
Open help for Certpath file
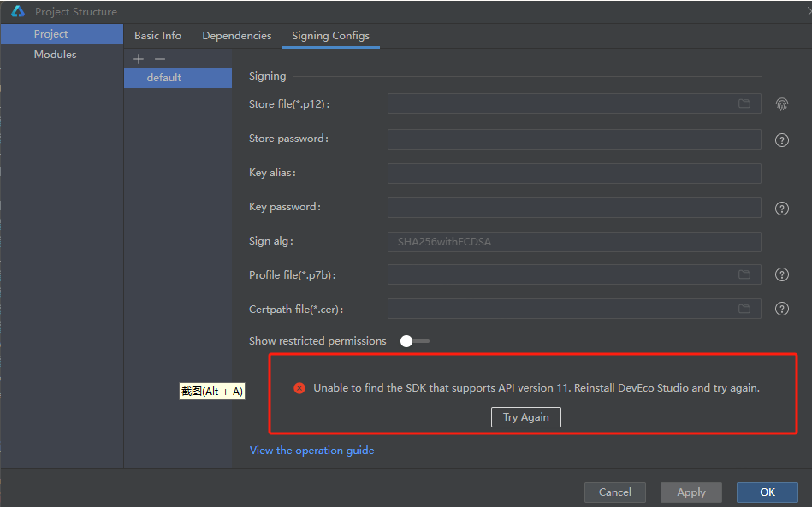tap(781, 309)
